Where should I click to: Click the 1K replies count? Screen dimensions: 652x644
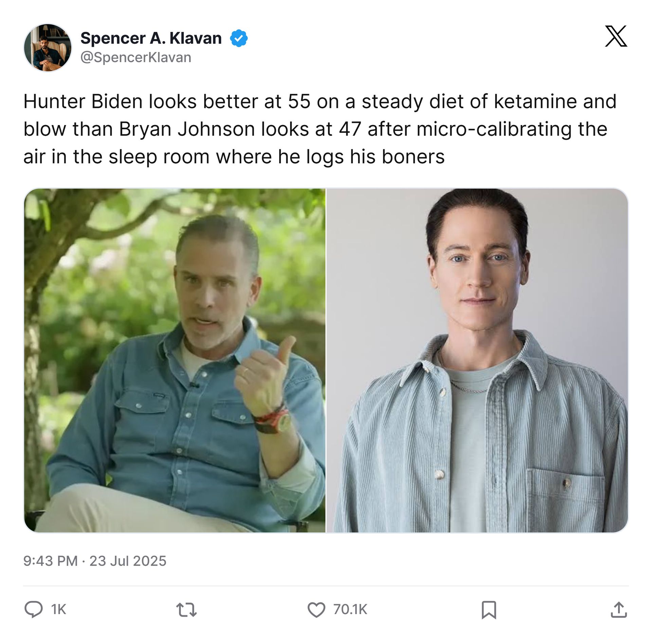click(58, 609)
